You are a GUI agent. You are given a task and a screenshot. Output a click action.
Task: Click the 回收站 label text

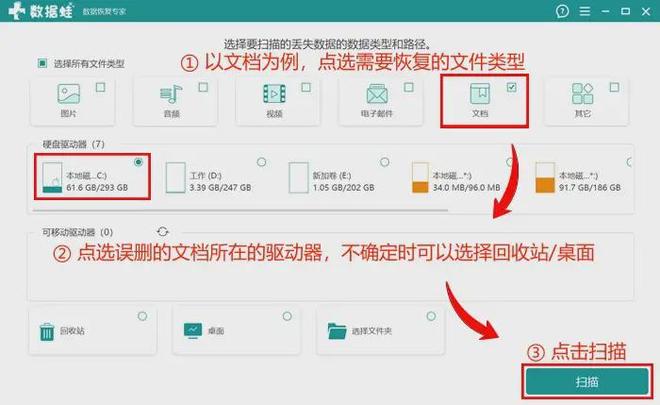(x=72, y=331)
